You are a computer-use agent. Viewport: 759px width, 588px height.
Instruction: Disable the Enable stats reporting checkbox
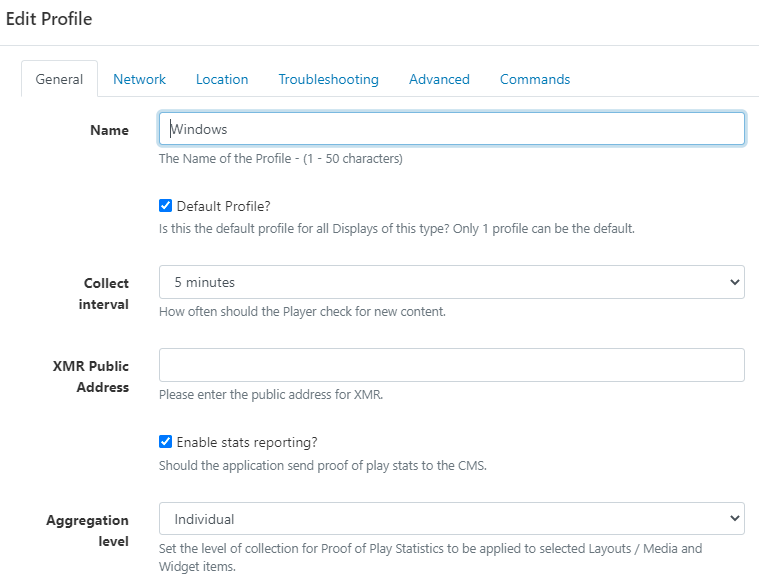tap(166, 441)
